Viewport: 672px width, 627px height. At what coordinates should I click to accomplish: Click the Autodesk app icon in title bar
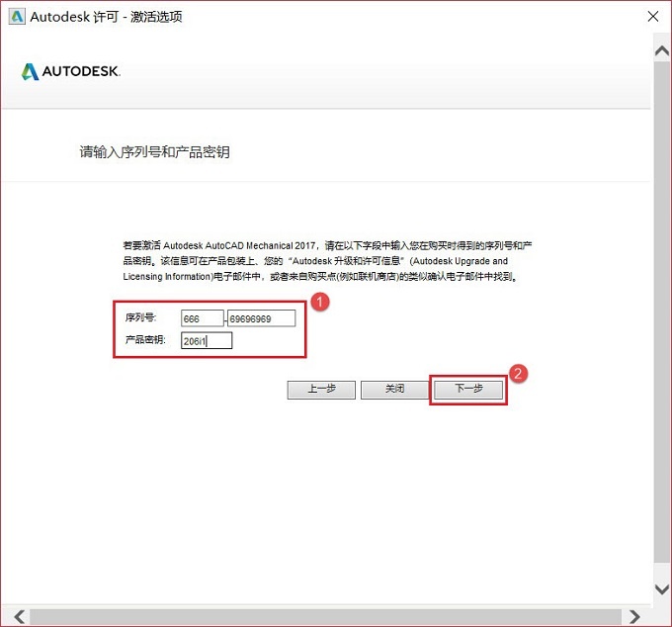[x=17, y=17]
